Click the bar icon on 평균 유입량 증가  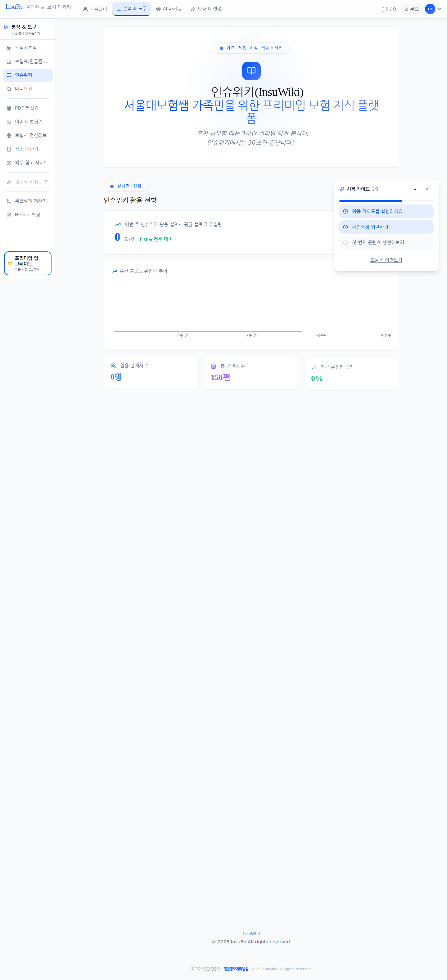(x=314, y=367)
